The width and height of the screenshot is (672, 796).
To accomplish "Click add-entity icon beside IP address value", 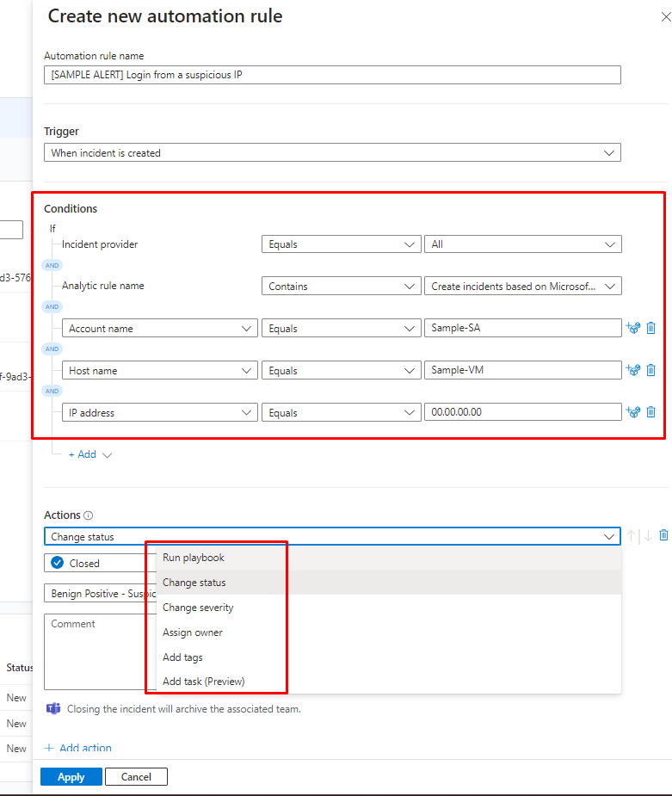I will point(633,412).
